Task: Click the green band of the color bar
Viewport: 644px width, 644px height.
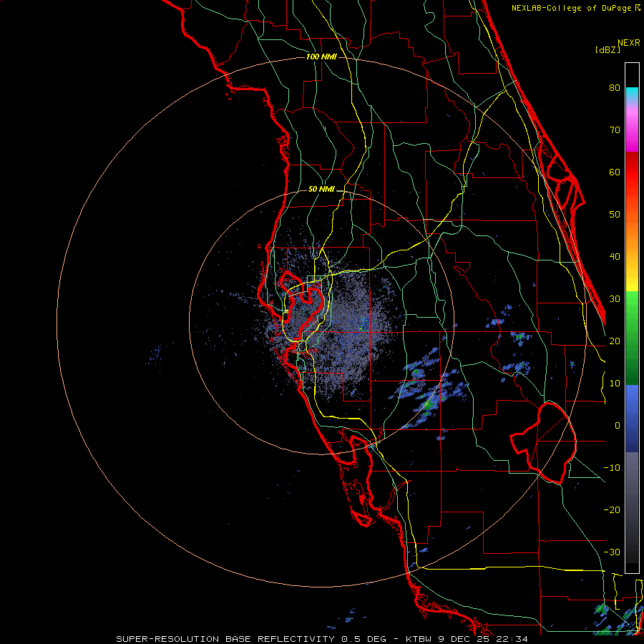Action: click(632, 338)
